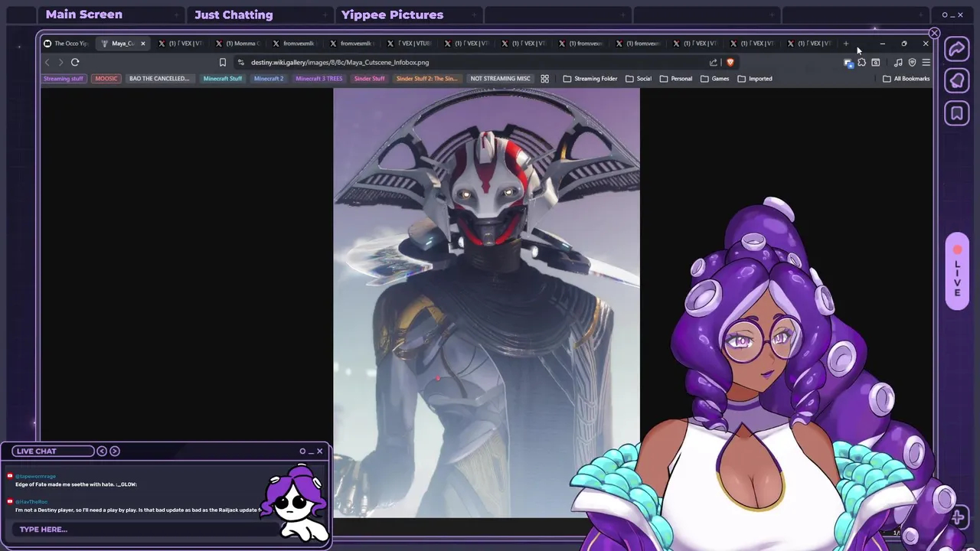Click username @HavTheRoc in chat
The image size is (980, 551).
[x=31, y=502]
